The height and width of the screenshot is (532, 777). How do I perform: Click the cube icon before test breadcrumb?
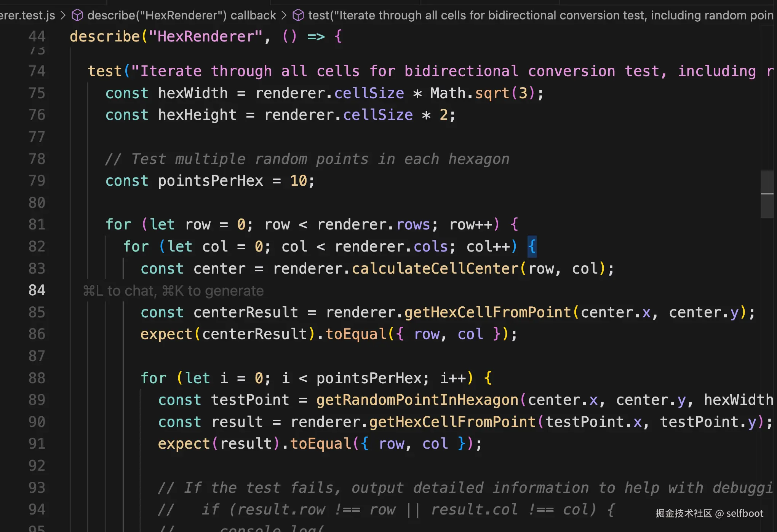[298, 15]
